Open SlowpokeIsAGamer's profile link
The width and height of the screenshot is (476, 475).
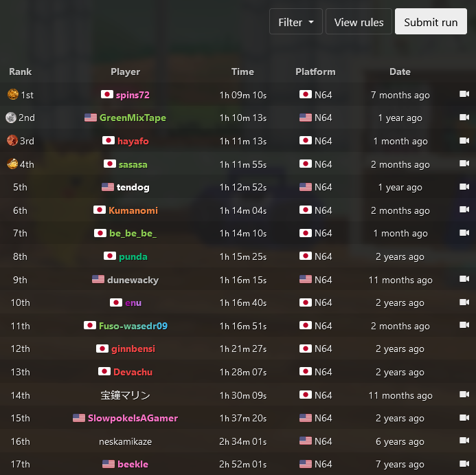pos(133,418)
